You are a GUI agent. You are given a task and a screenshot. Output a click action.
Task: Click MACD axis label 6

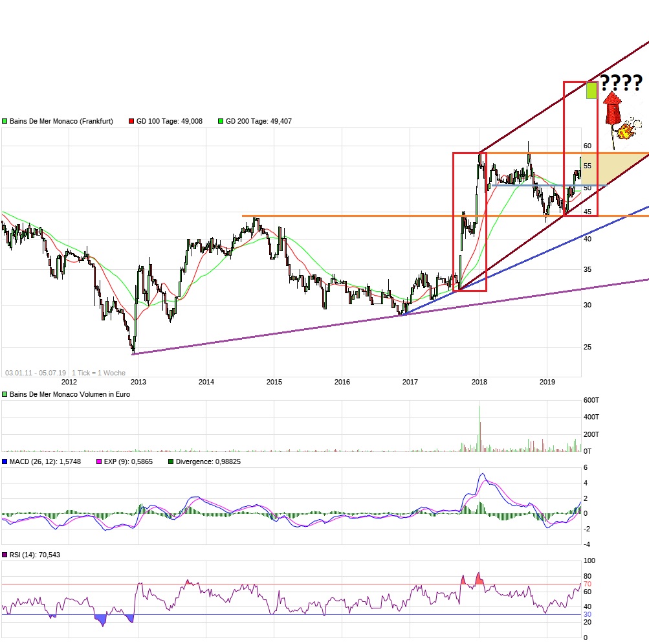tap(585, 468)
